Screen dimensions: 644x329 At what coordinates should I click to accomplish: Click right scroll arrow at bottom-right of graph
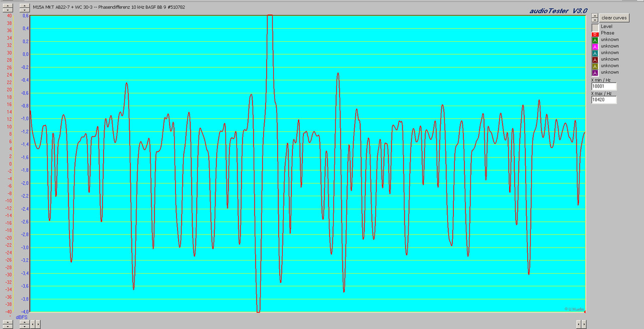584,324
